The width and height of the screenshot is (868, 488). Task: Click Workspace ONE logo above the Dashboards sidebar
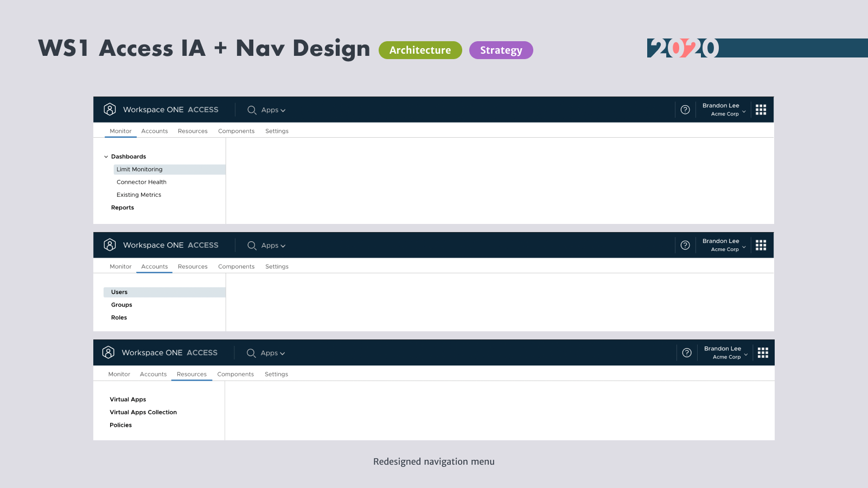pos(110,110)
